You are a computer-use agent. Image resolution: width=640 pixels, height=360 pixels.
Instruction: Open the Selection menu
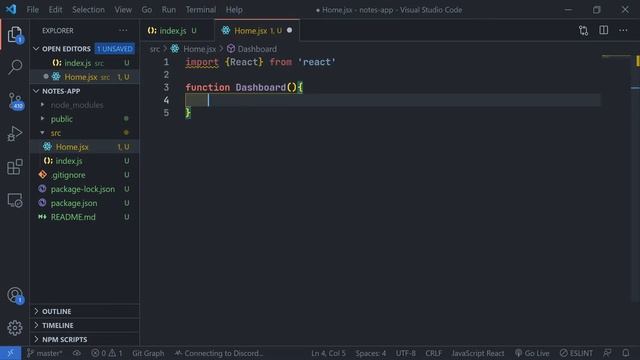88,9
